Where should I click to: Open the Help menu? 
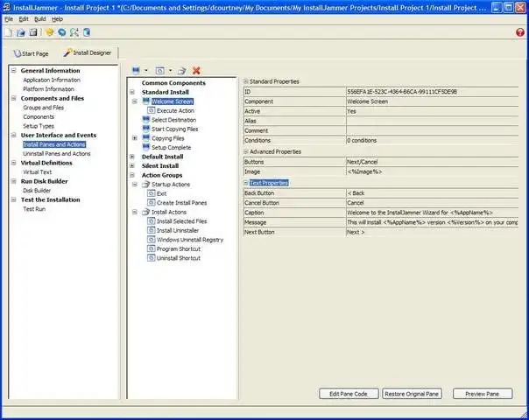[x=57, y=19]
